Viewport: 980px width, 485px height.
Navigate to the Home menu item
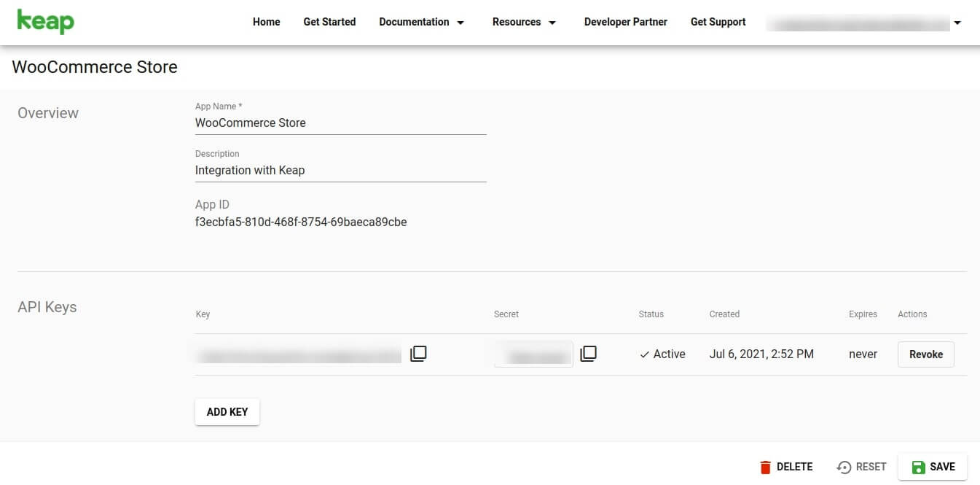(266, 22)
